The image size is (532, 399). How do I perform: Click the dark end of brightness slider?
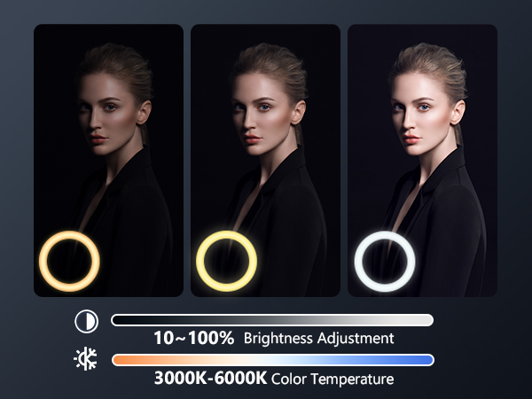point(122,320)
